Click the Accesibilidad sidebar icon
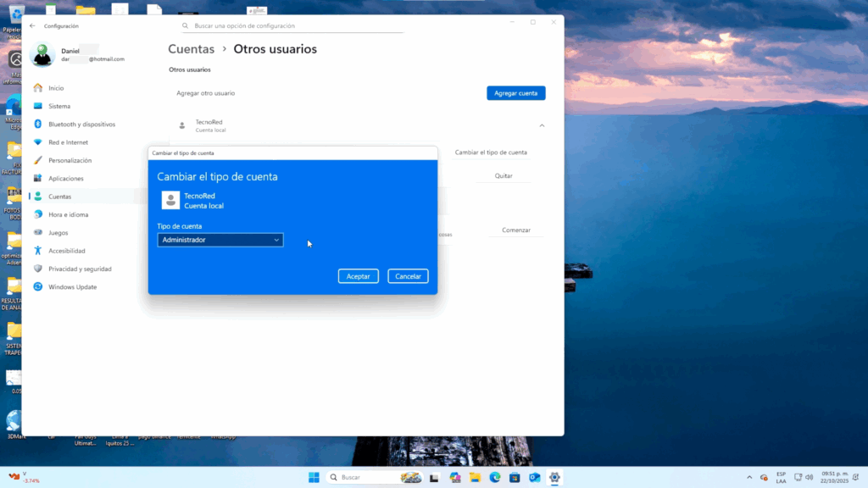Screen dimensions: 868x488 pos(38,251)
